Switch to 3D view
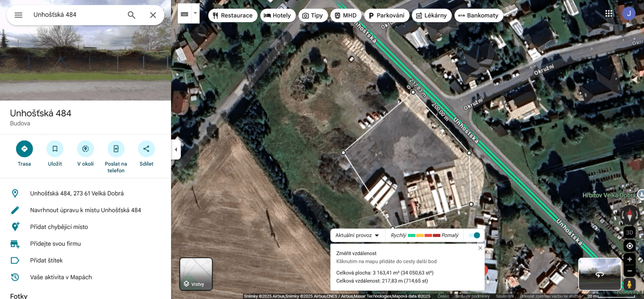This screenshot has width=644, height=299. click(x=630, y=232)
